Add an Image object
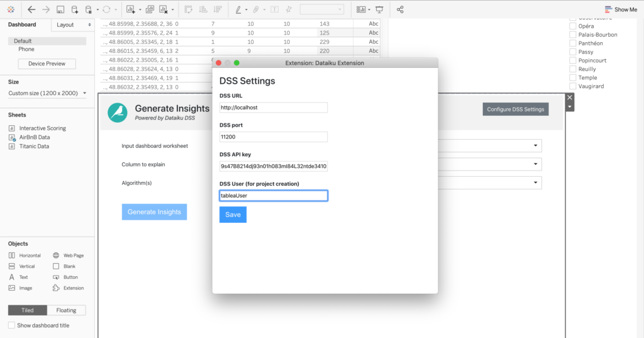The height and width of the screenshot is (338, 644). coord(20,288)
